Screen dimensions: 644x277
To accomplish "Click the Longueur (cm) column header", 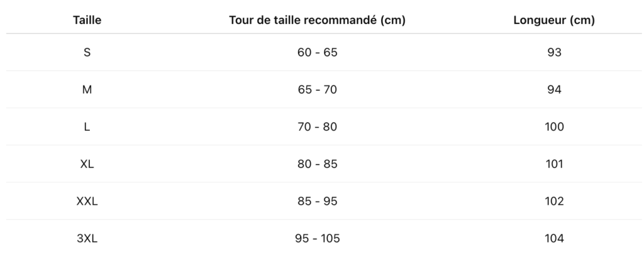I will [554, 20].
